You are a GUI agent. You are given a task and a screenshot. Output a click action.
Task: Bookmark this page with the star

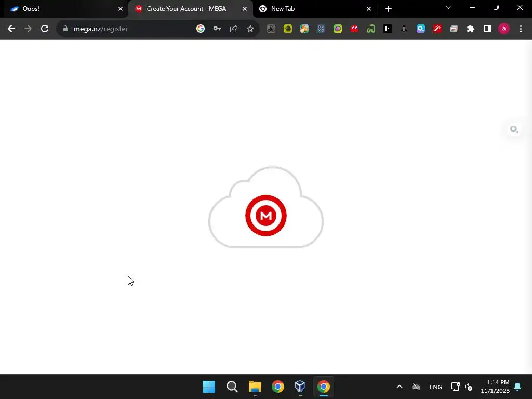tap(250, 29)
